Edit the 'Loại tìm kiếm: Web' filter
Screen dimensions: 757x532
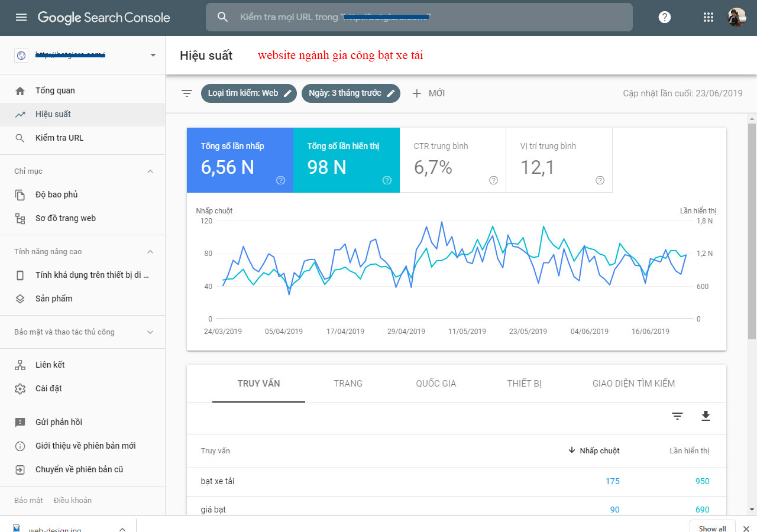(x=248, y=93)
